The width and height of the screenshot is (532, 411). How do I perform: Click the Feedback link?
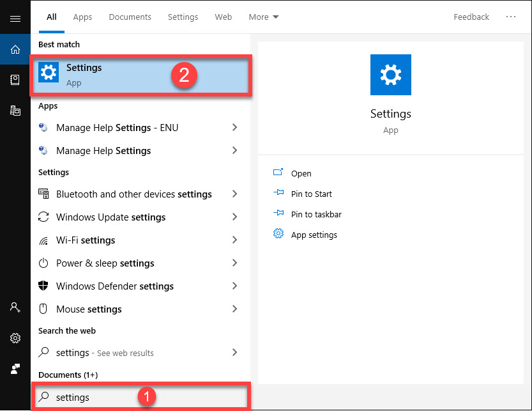click(x=471, y=17)
